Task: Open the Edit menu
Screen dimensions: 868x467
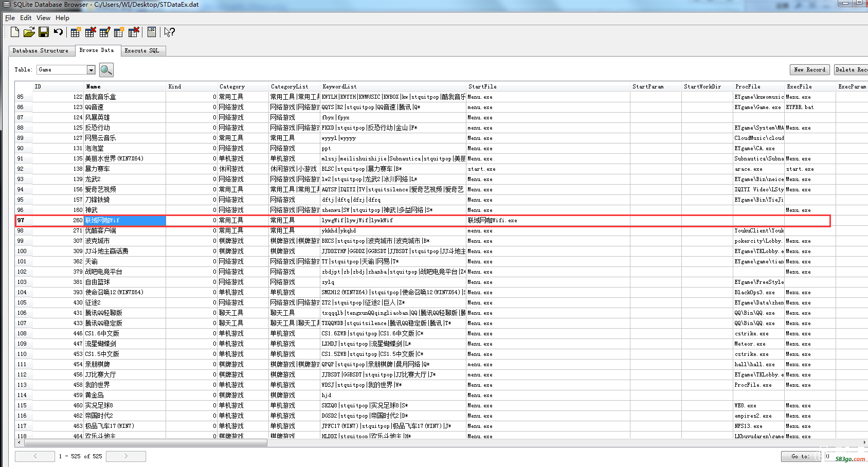Action: pos(26,17)
